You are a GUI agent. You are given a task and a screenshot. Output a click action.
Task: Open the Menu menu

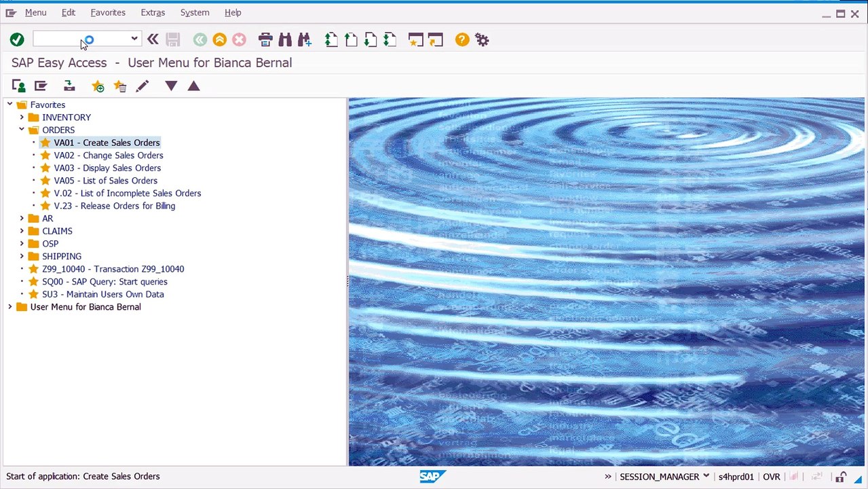click(x=35, y=13)
